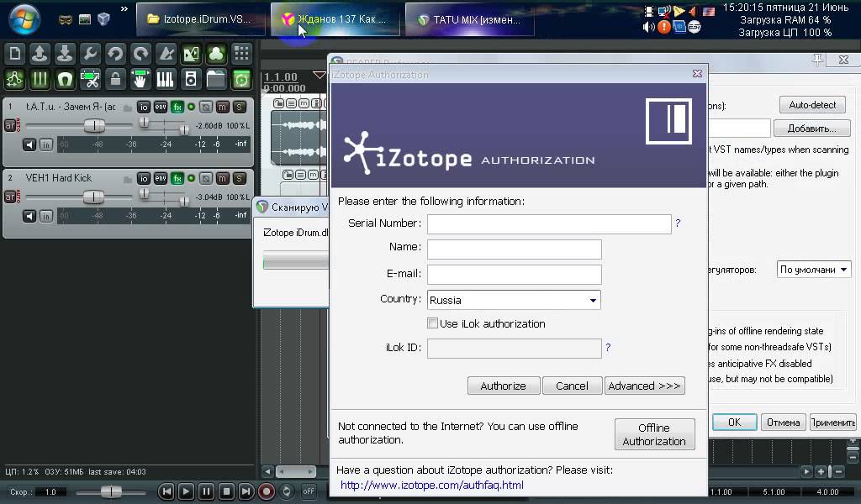
Task: Toggle the grid dots icon
Action: pyautogui.click(x=241, y=54)
